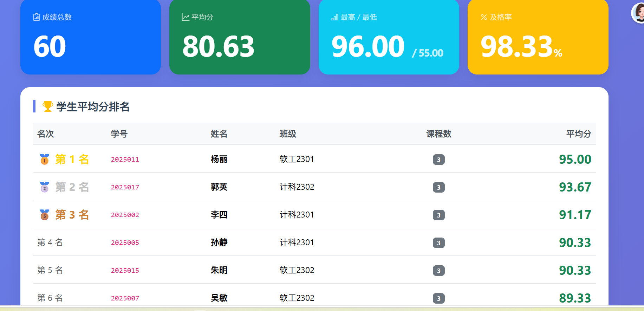Click the highest score value 96.00
The image size is (644, 311).
tap(368, 46)
